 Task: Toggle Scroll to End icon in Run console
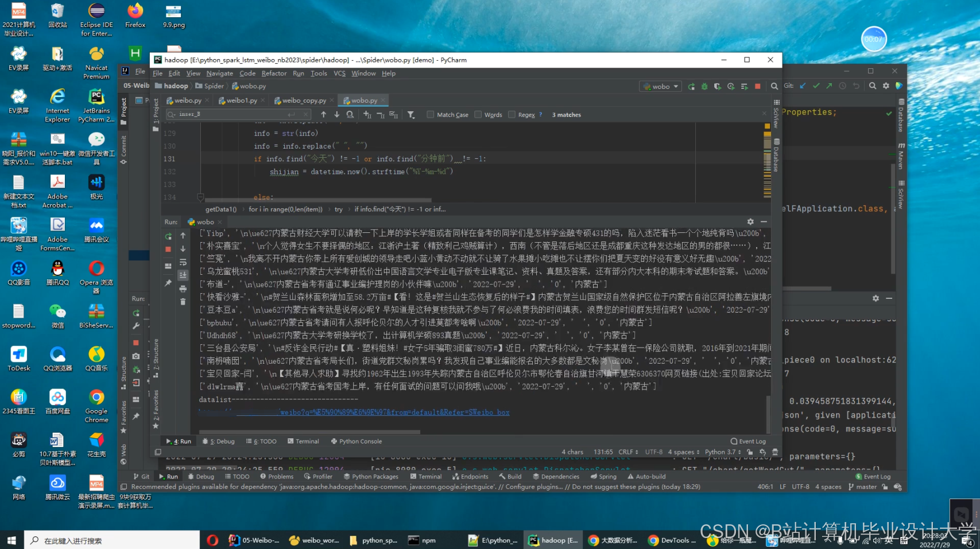183,275
